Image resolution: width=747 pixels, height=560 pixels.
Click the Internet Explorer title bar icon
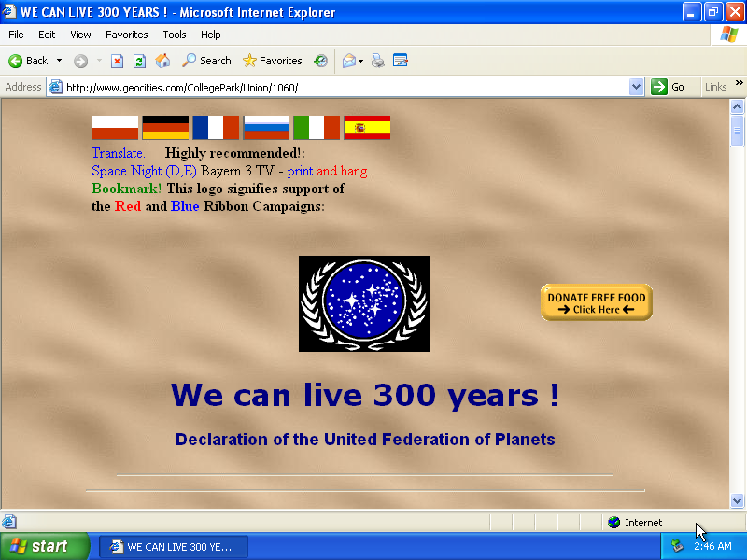pos(9,11)
